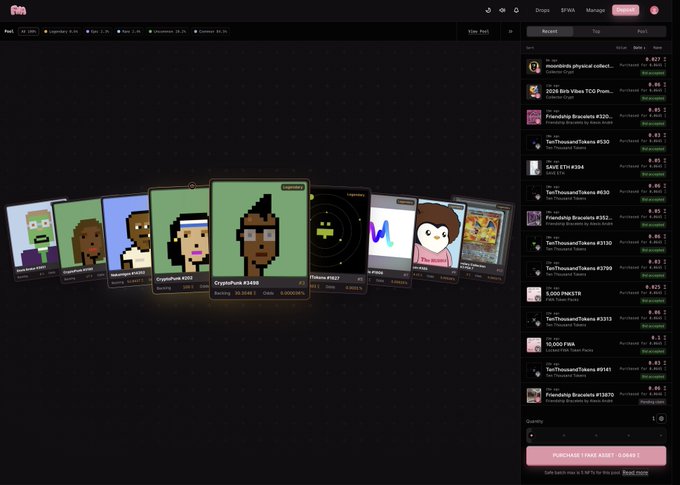The height and width of the screenshot is (485, 680).
Task: Click the 2026 Birb Vibes TCG thumbnail
Action: [x=534, y=92]
